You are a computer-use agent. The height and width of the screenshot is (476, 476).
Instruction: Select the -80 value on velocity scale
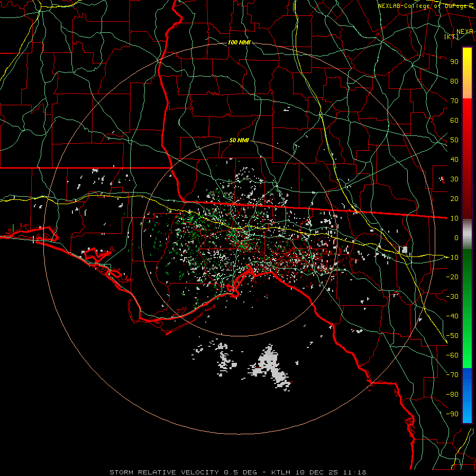[452, 395]
